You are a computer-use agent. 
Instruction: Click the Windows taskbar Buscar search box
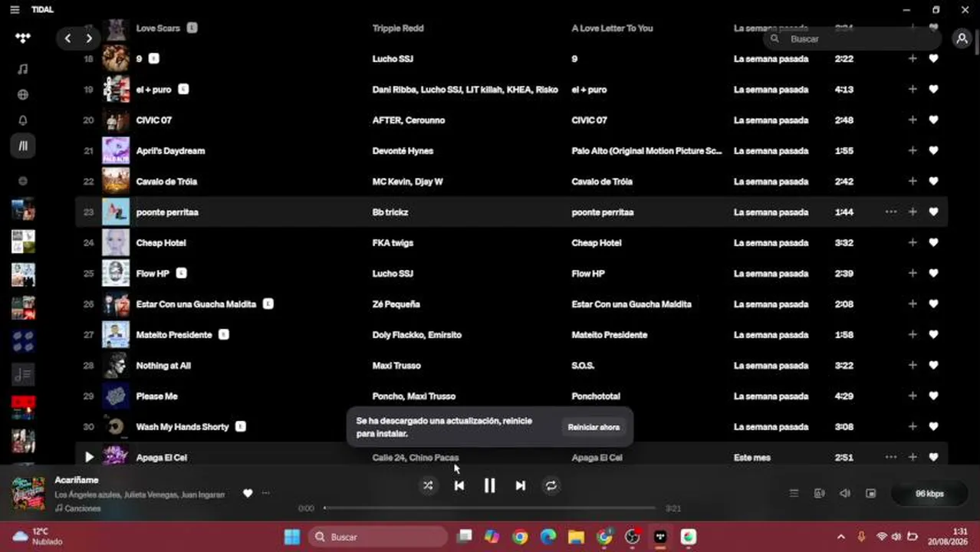click(378, 537)
